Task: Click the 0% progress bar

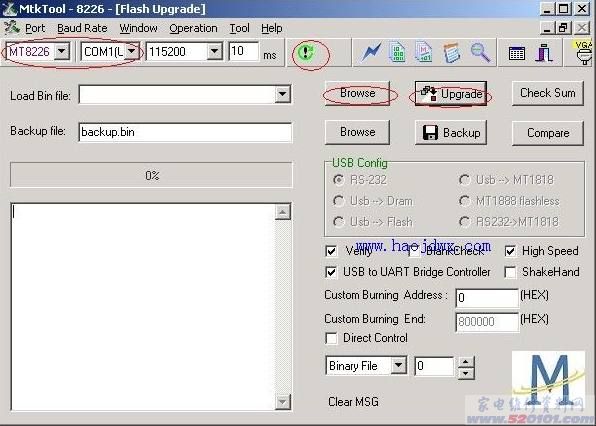Action: coord(151,175)
